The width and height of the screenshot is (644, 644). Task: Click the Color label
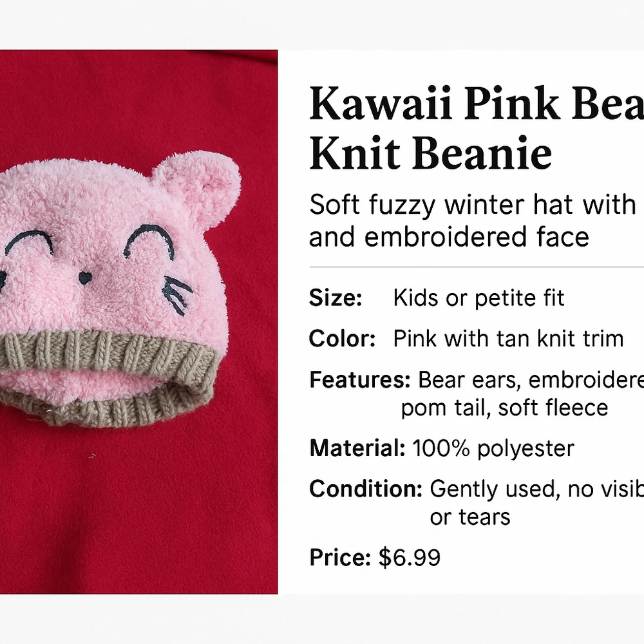pos(342,339)
